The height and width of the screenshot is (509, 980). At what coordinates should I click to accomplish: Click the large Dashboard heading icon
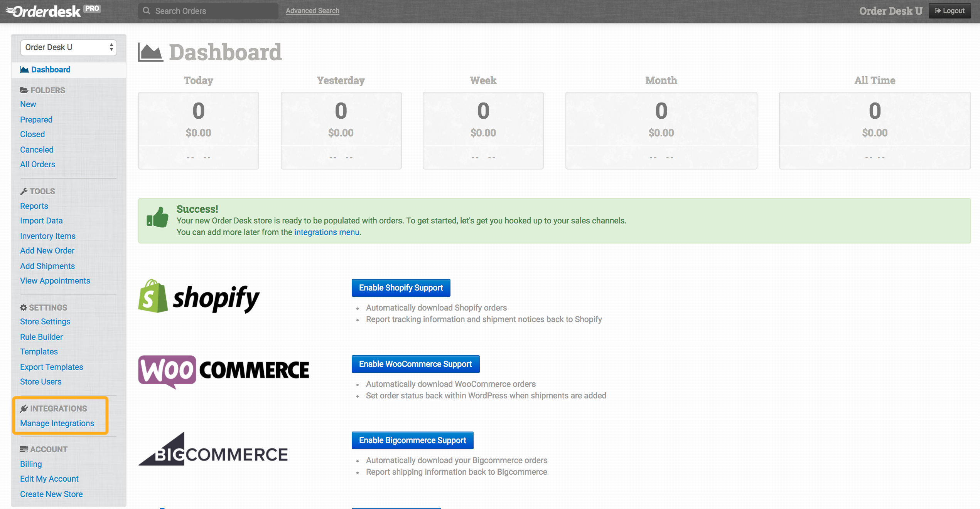[x=150, y=52]
